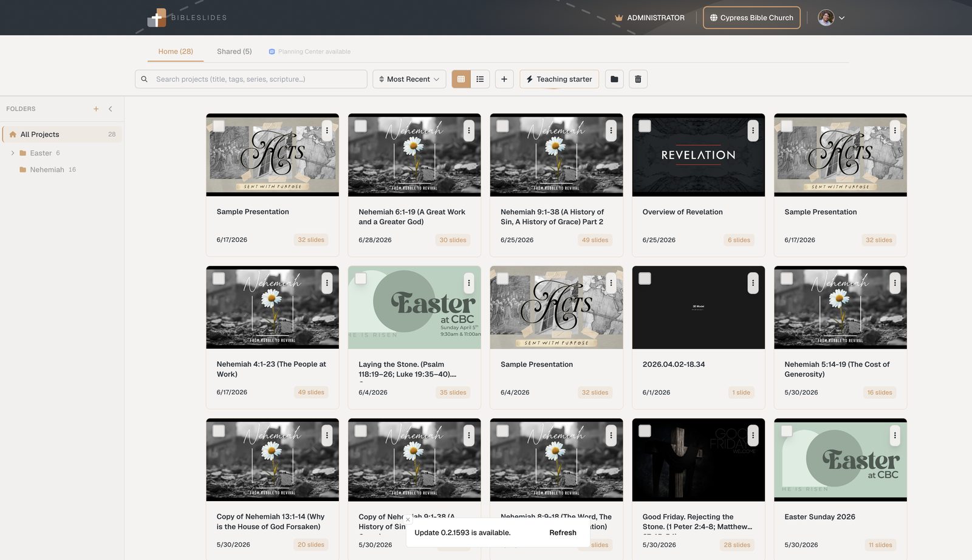
Task: Click the 6/28/2026 date on Nehemiah 6:1-19
Action: pyautogui.click(x=375, y=240)
